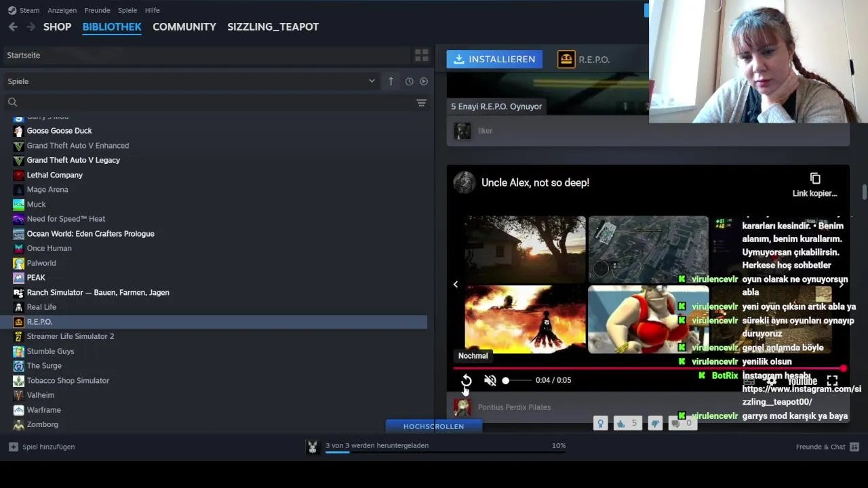This screenshot has width=868, height=488.
Task: Click the HOCHSCROLLEN button
Action: [x=433, y=426]
